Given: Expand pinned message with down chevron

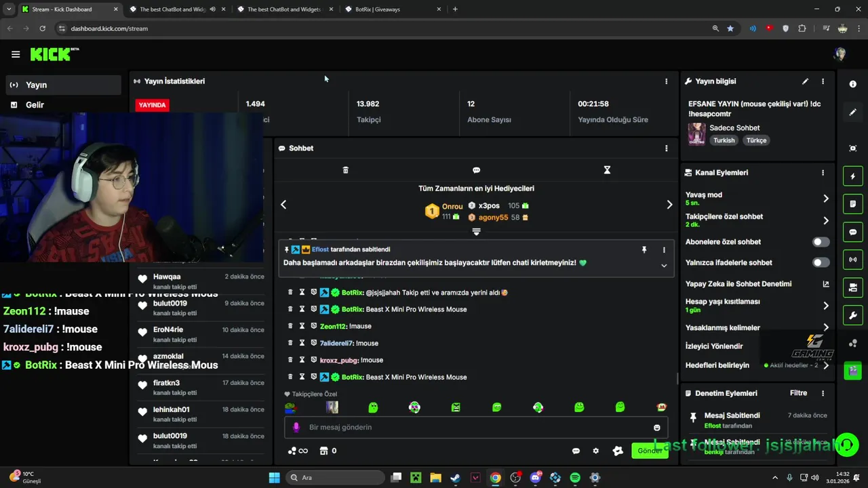Looking at the screenshot, I should click(x=664, y=266).
